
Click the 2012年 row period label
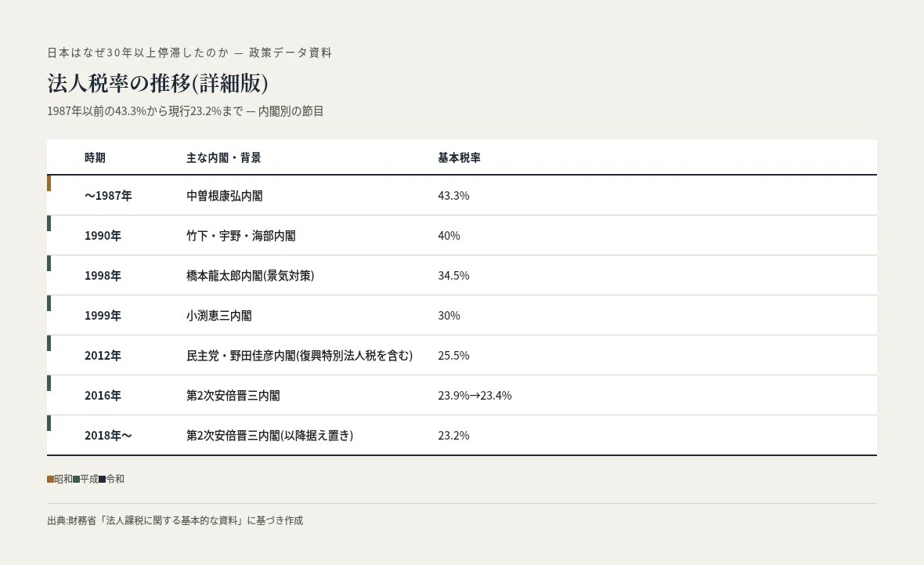pos(103,356)
